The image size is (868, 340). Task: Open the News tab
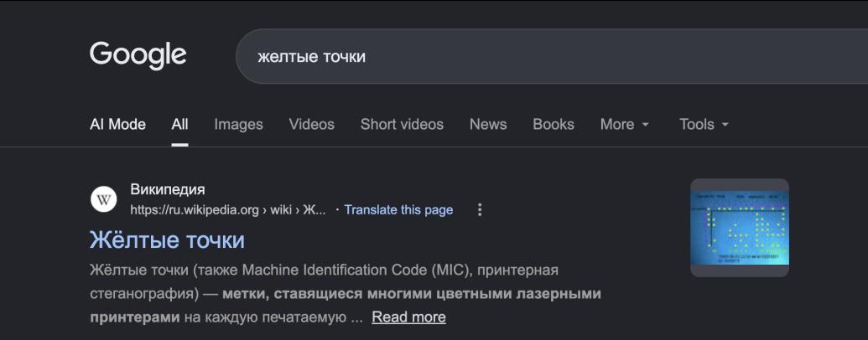(x=488, y=125)
